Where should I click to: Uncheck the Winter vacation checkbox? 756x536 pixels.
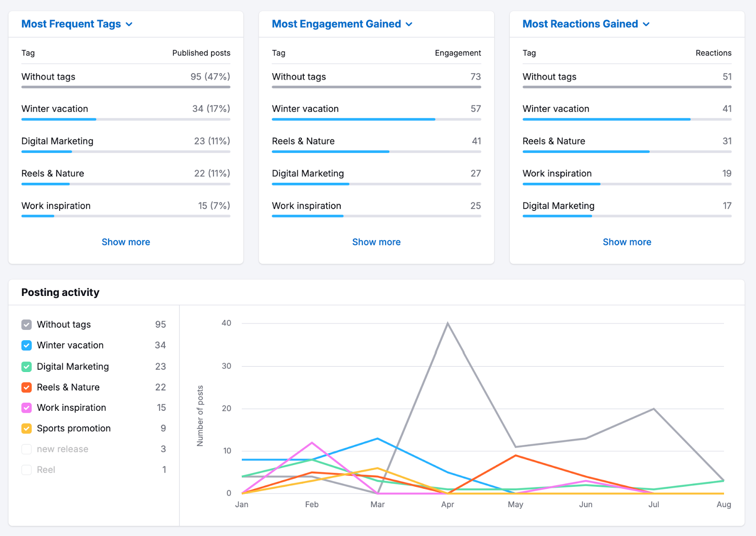click(x=26, y=346)
